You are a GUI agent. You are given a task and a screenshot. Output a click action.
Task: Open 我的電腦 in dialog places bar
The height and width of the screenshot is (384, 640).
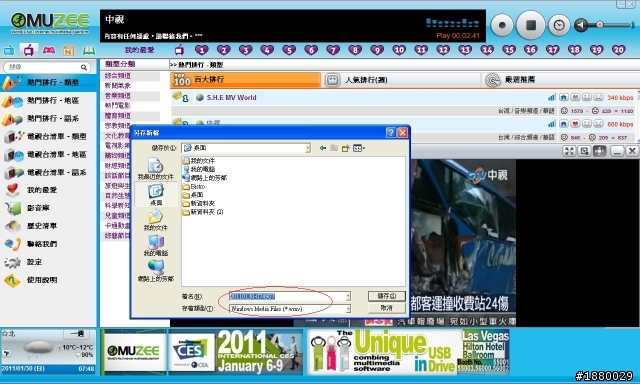point(156,246)
